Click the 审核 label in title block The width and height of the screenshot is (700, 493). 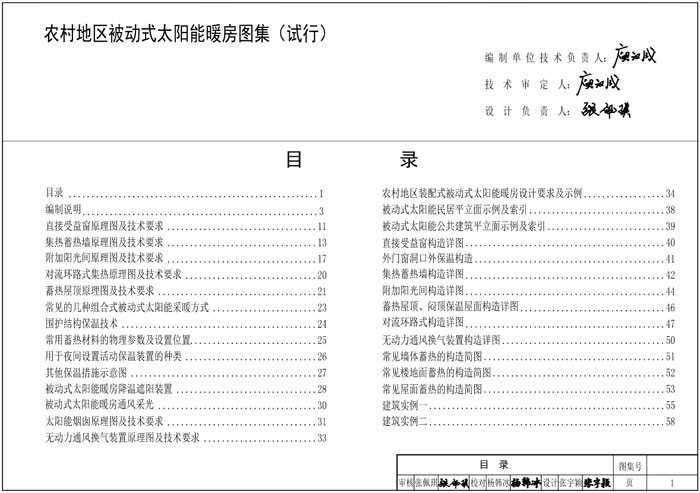point(406,482)
